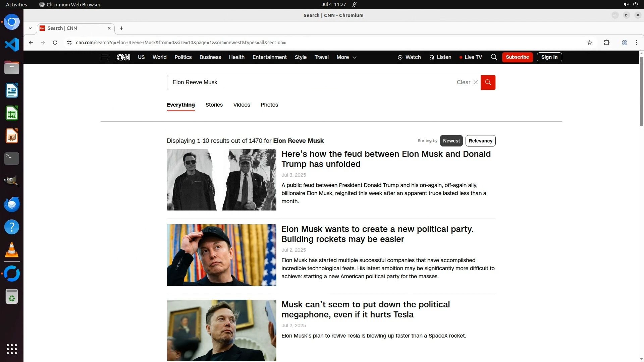The width and height of the screenshot is (644, 362).
Task: Switch to the Videos tab
Action: tap(241, 105)
